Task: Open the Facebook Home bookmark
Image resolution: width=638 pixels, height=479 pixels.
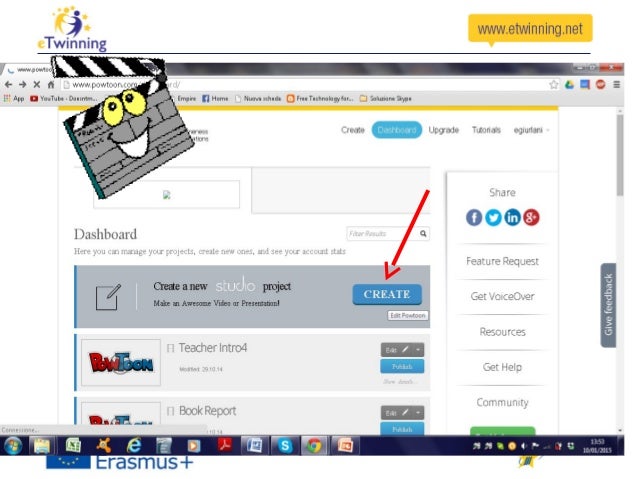Action: click(215, 98)
